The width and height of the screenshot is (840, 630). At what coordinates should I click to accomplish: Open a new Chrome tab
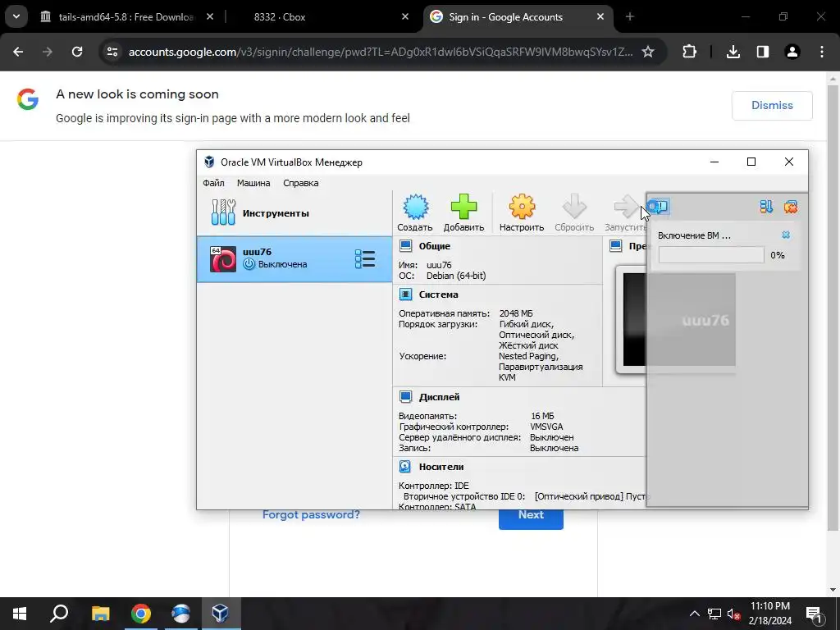pos(629,16)
